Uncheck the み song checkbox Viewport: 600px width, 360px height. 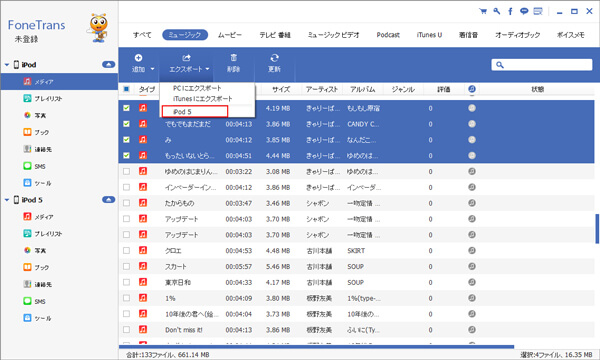coord(126,140)
